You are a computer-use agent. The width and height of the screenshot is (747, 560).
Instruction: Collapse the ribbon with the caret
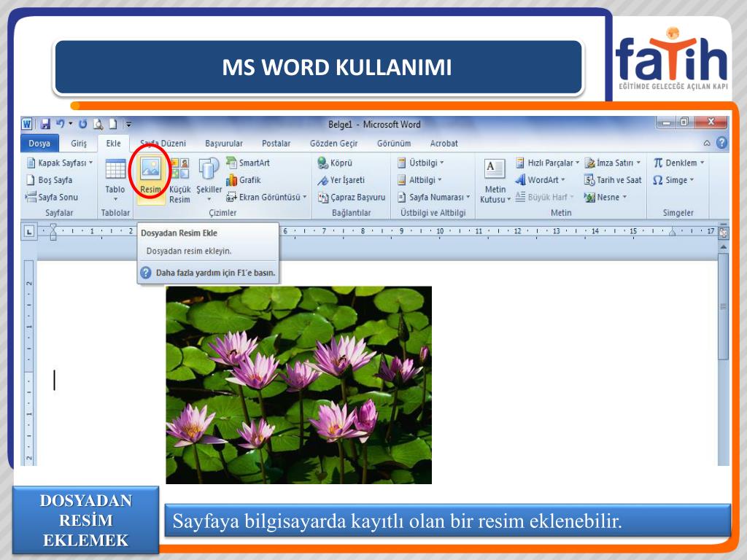[707, 144]
